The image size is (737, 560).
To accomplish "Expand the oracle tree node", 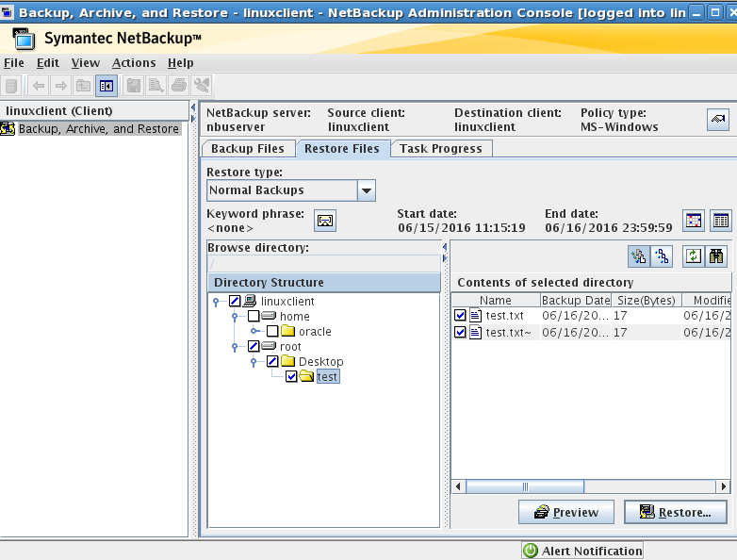I will 254,331.
